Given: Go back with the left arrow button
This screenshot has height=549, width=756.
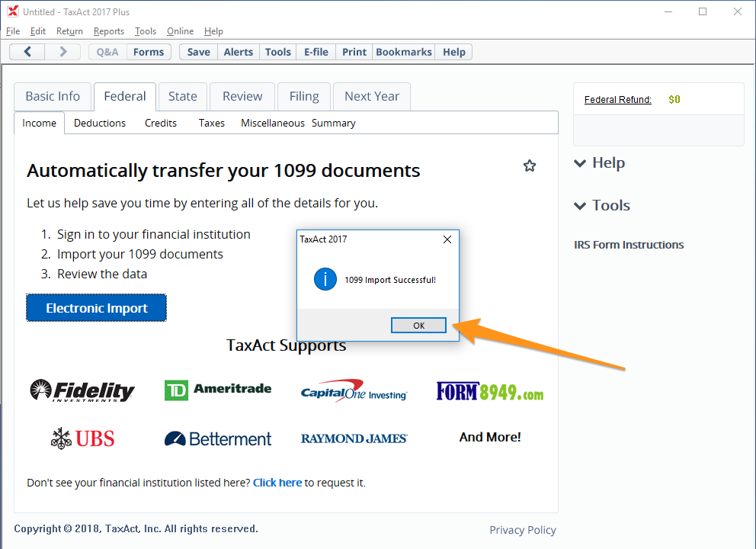Looking at the screenshot, I should (x=27, y=52).
